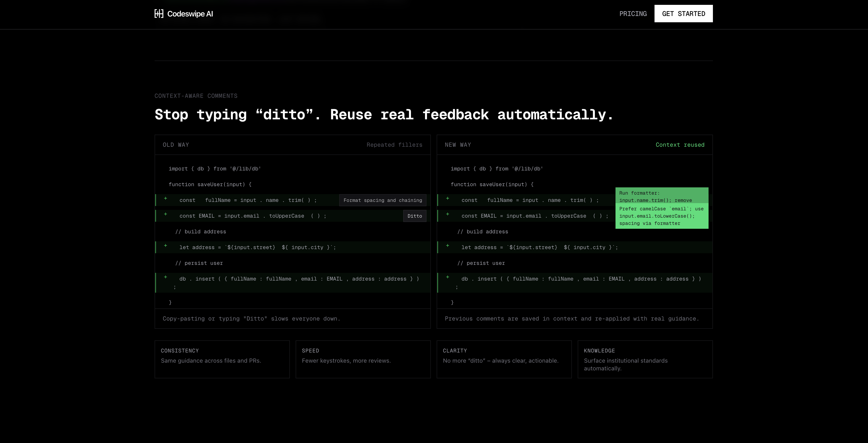The width and height of the screenshot is (868, 443).
Task: Click the green "Prefer camelCase" comment bubble
Action: coord(662,216)
